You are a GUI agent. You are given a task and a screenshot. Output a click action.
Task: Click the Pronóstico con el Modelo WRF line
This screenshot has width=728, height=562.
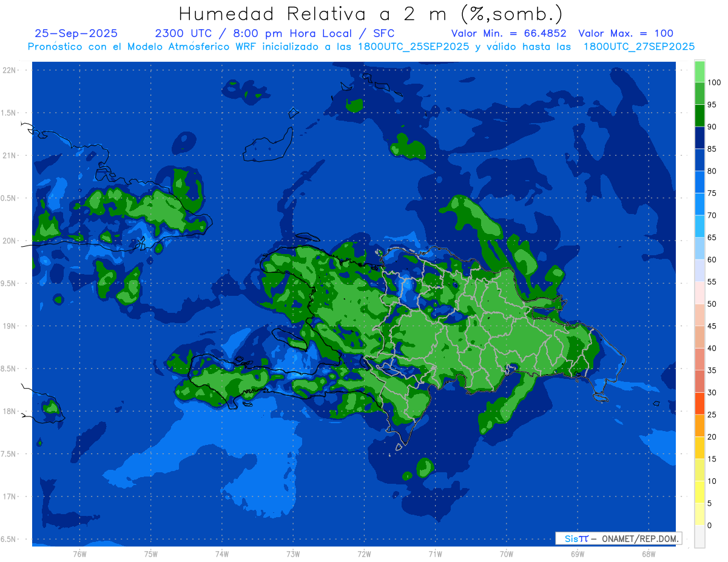(361, 47)
